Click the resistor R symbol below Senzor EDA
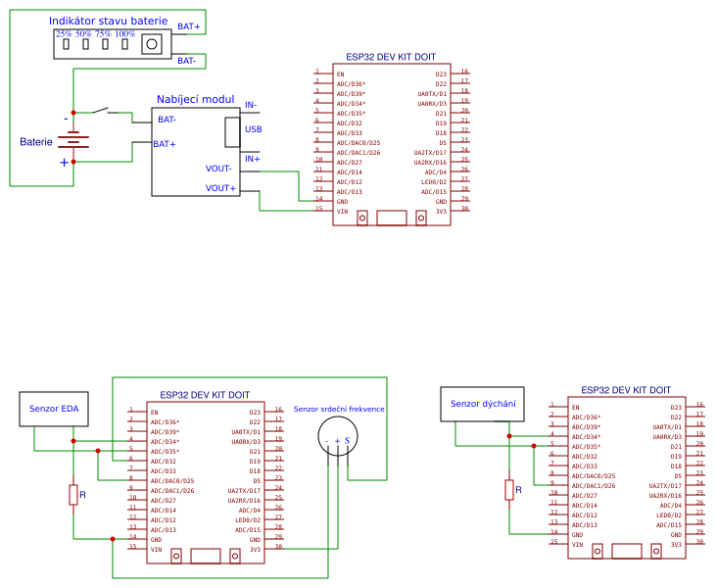This screenshot has width=717, height=588. (73, 495)
